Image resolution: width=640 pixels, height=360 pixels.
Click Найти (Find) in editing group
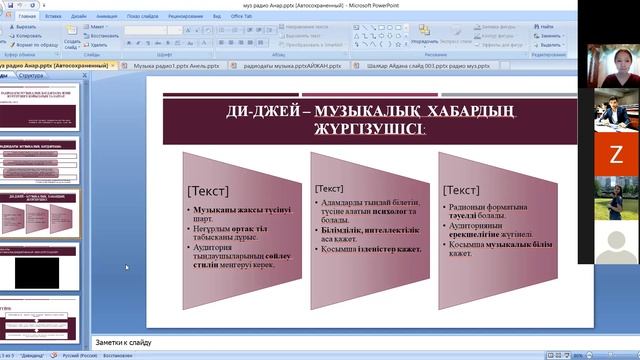point(544,27)
